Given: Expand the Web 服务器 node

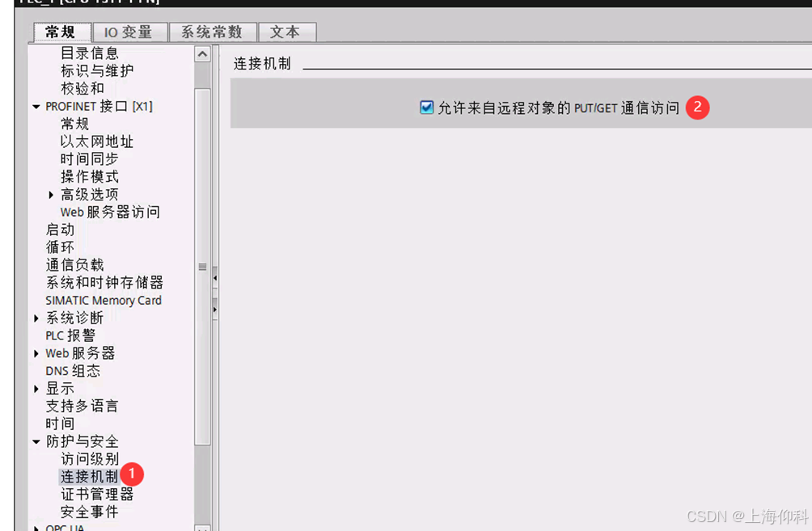Looking at the screenshot, I should [36, 353].
